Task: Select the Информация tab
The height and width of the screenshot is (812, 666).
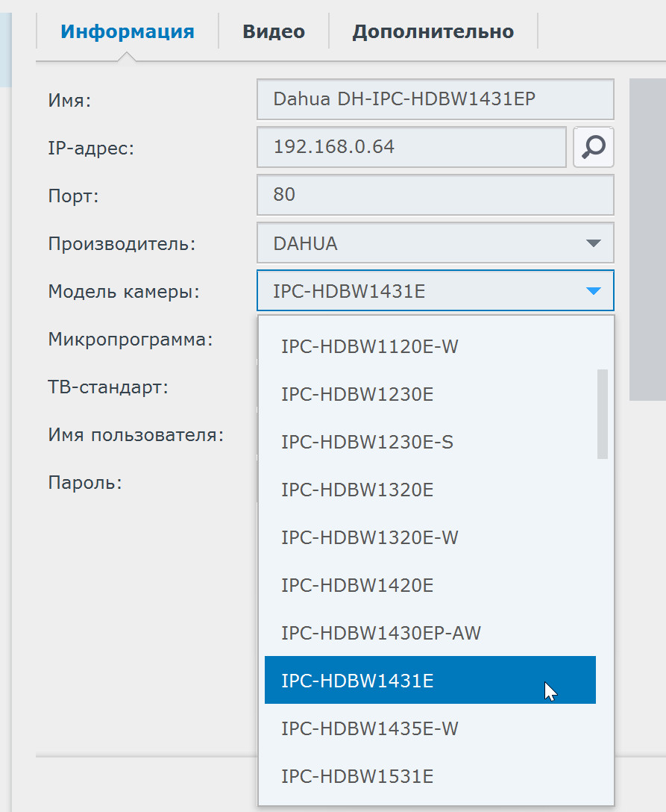Action: coord(128,32)
